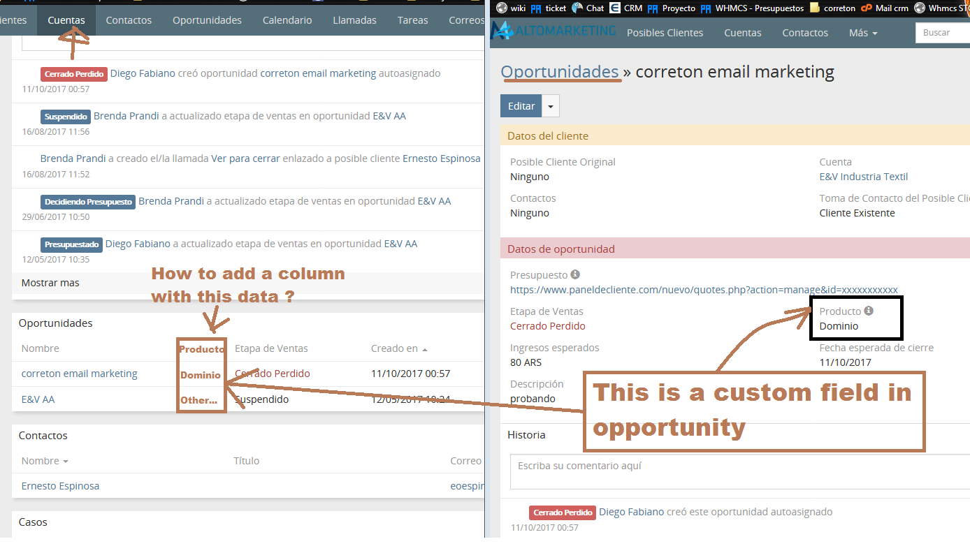Open the ticket bookmark
970x560 pixels.
549,8
